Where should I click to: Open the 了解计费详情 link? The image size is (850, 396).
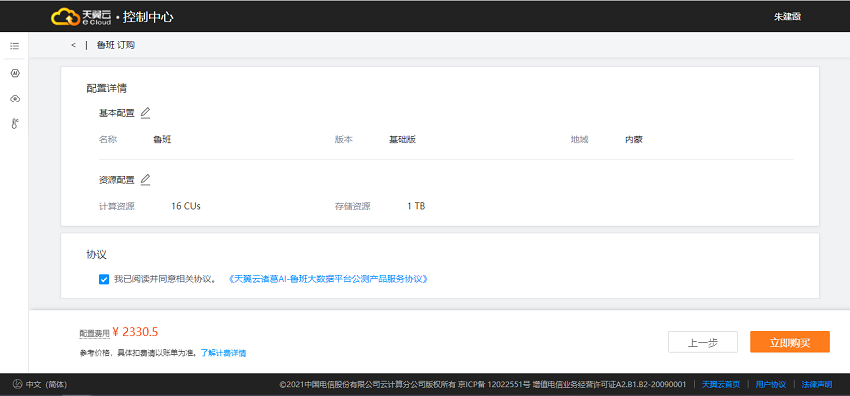coord(223,353)
